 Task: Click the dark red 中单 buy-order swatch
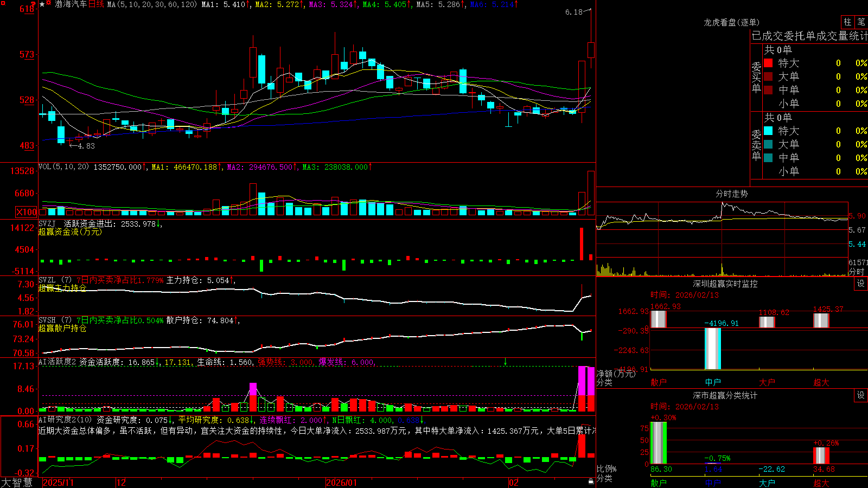[768, 90]
